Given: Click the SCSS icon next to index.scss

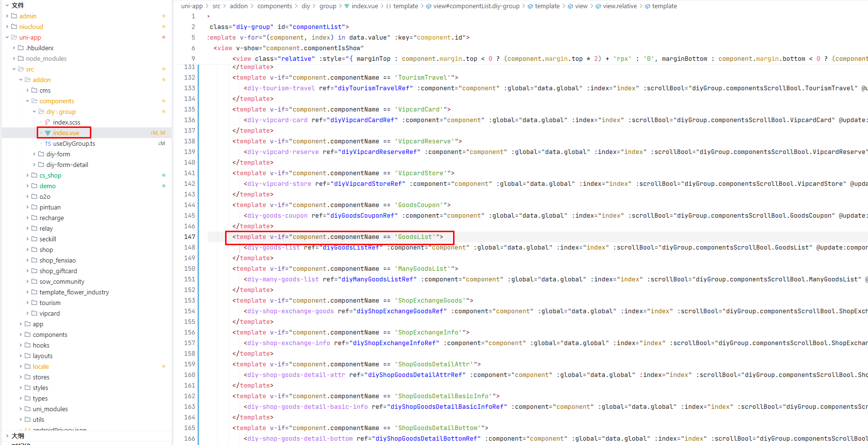Looking at the screenshot, I should (47, 123).
